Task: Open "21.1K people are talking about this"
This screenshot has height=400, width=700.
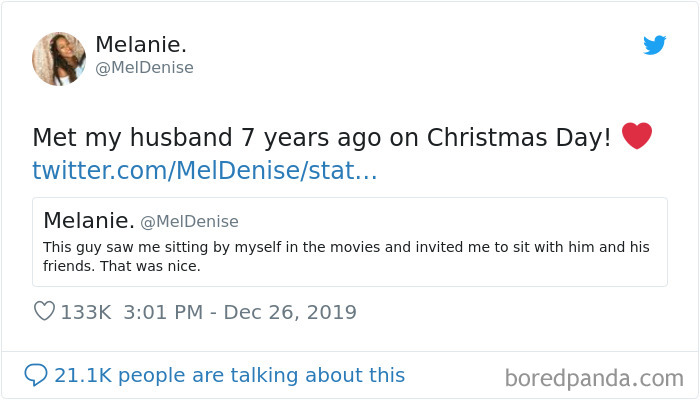Action: [x=229, y=375]
